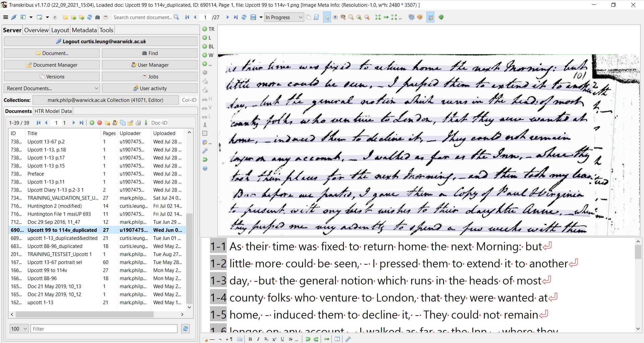Click the color palette icon in toolbar
644x343 pixels.
(x=420, y=17)
